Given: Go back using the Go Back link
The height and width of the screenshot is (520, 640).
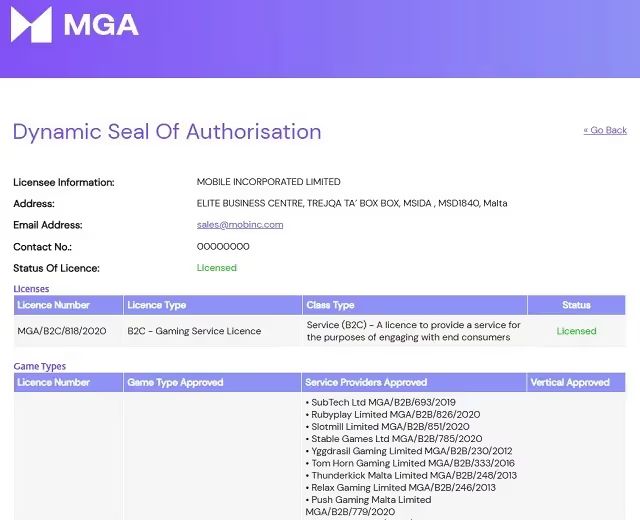Looking at the screenshot, I should 605,130.
